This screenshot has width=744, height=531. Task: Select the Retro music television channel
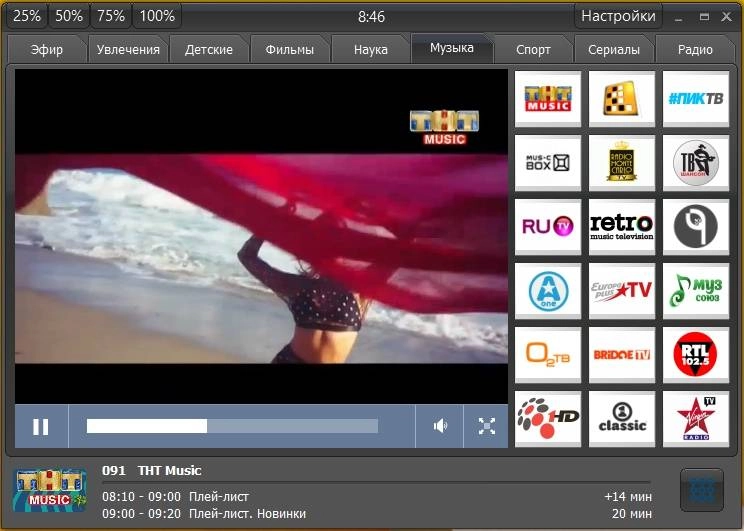[x=622, y=227]
